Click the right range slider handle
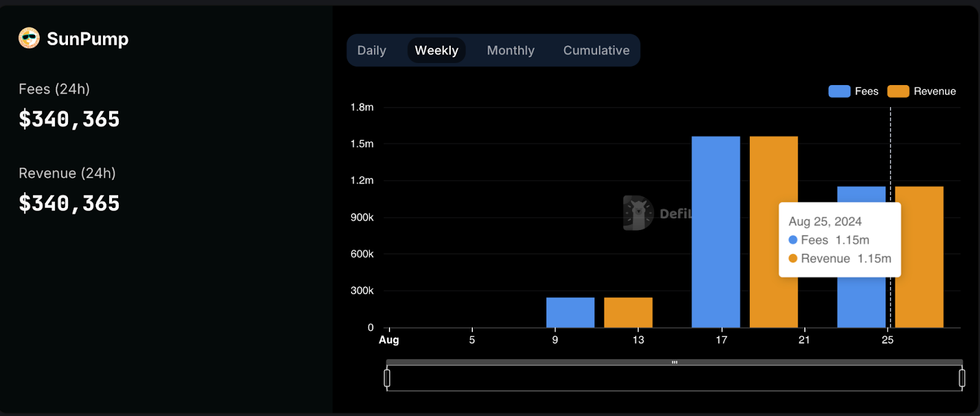This screenshot has width=980, height=416. [x=962, y=378]
